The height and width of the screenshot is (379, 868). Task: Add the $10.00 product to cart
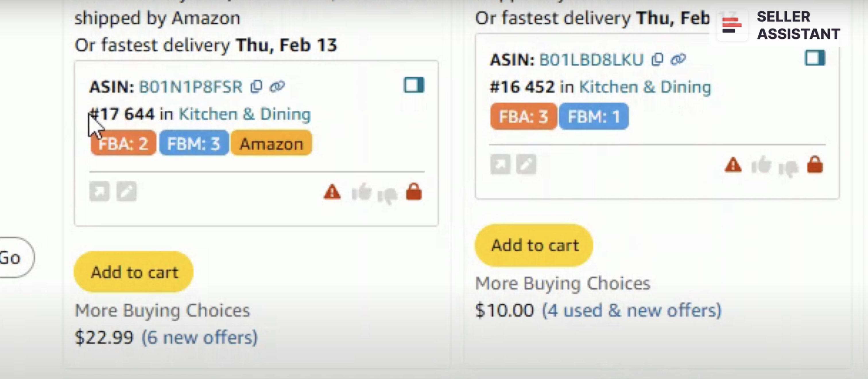(x=534, y=245)
